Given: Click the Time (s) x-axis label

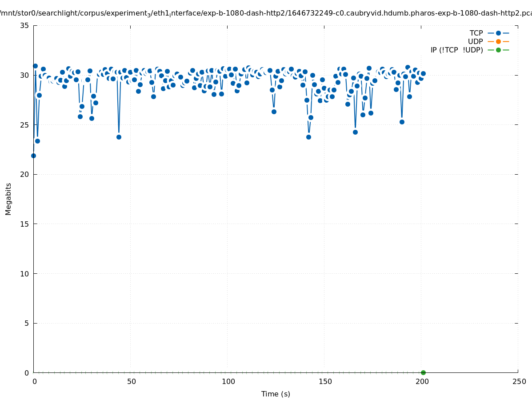Looking at the screenshot, I should click(276, 394).
